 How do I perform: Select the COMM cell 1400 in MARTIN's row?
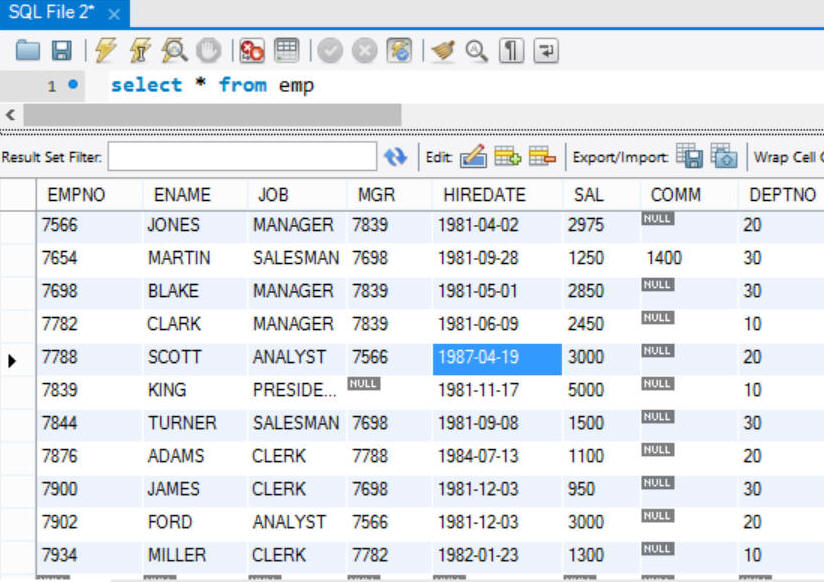[689, 259]
